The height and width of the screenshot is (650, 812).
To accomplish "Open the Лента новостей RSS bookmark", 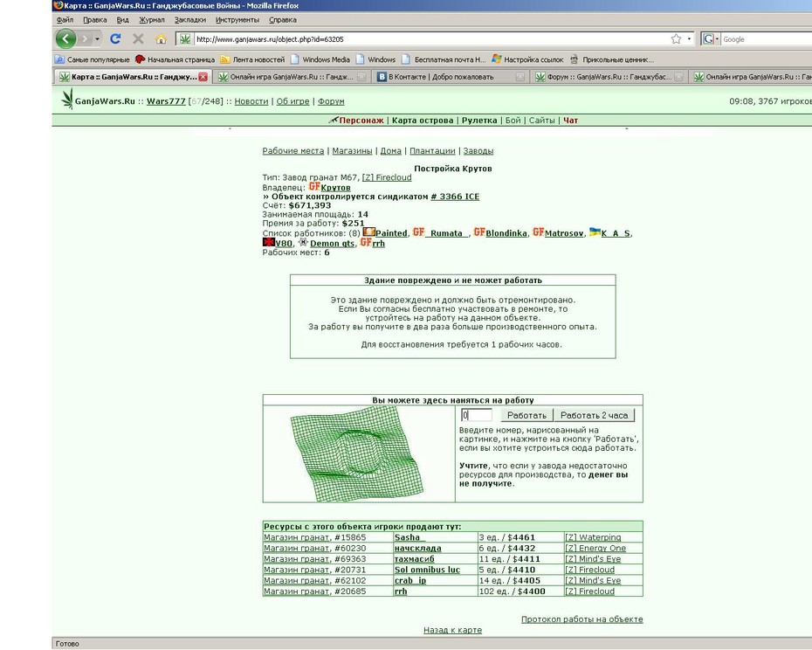I will coord(252,59).
